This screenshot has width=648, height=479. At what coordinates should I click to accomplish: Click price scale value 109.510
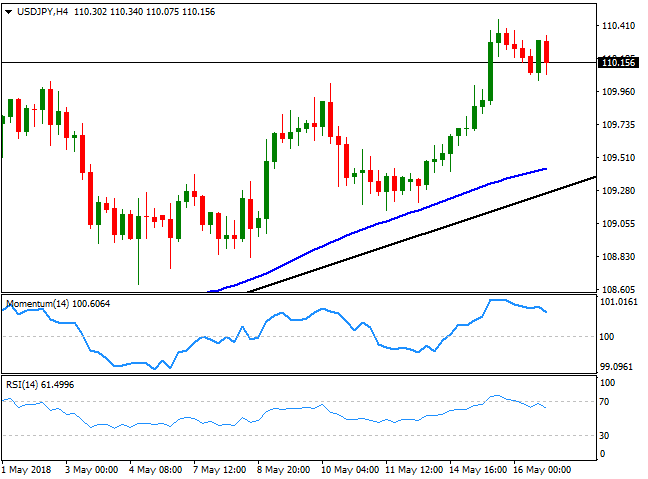[618, 158]
